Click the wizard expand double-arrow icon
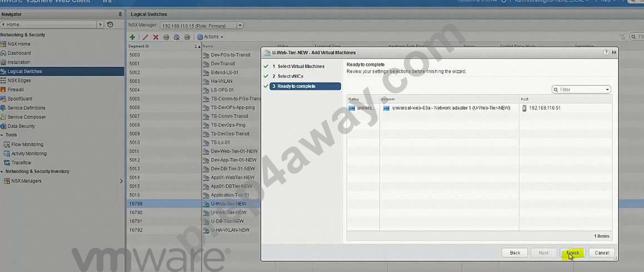644x272 pixels. (614, 52)
